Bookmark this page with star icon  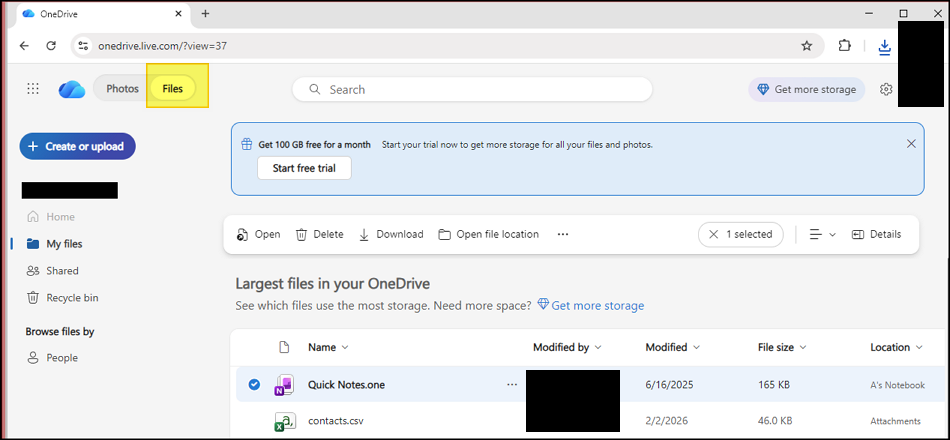(806, 45)
